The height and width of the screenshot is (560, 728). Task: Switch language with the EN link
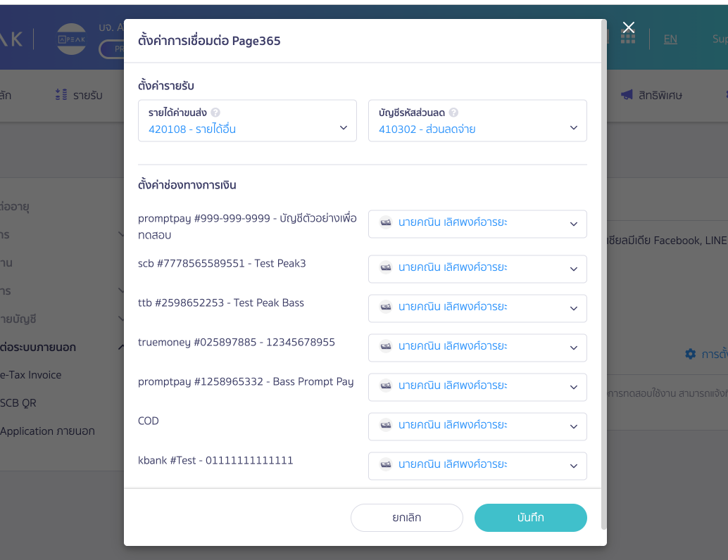click(670, 39)
